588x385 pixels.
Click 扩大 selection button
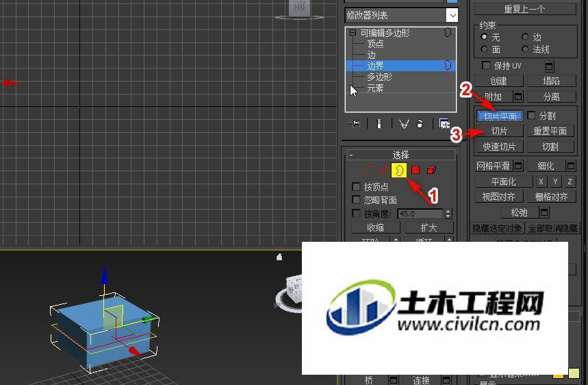[x=429, y=227]
